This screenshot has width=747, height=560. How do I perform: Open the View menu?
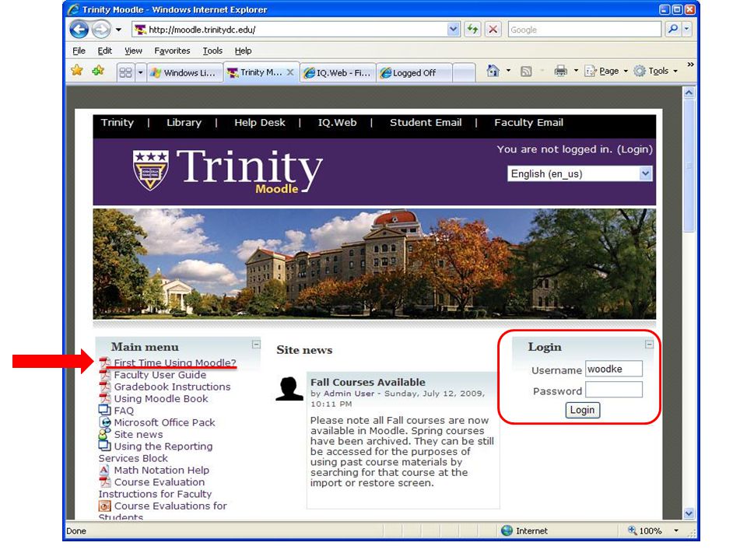pyautogui.click(x=133, y=51)
